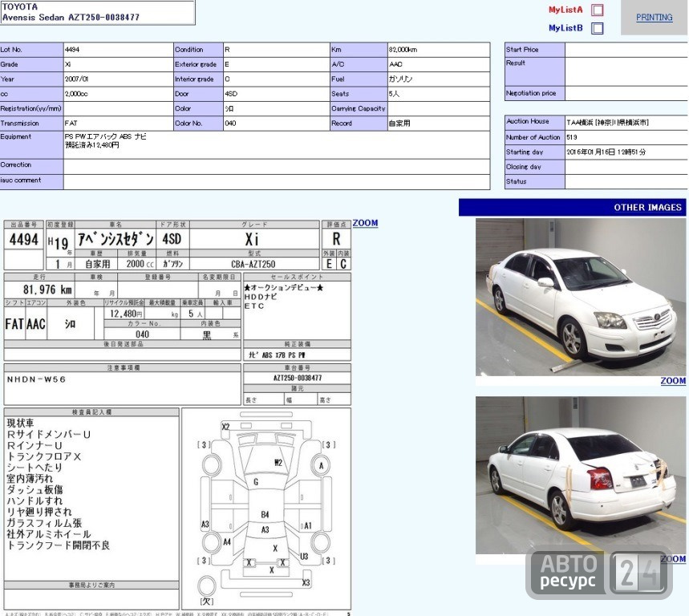Tick the MyListA checkbox
This screenshot has height=616, width=689.
pos(598,10)
